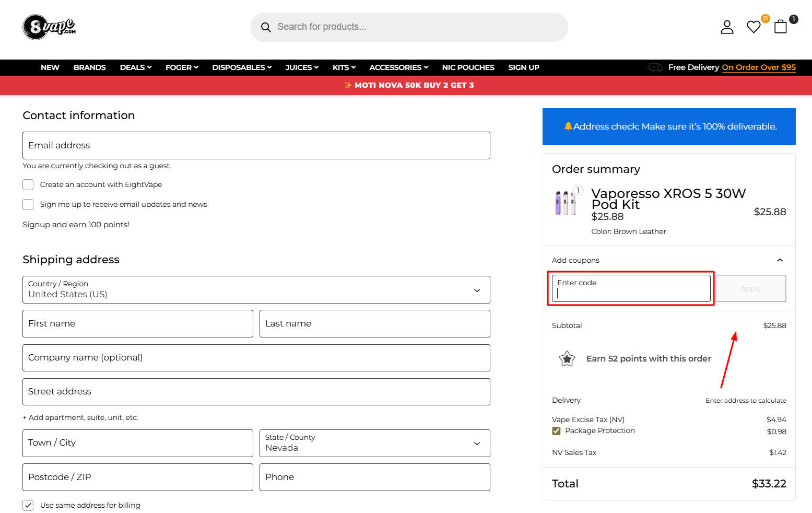This screenshot has width=812, height=513.
Task: Open the user account icon
Action: pos(727,27)
